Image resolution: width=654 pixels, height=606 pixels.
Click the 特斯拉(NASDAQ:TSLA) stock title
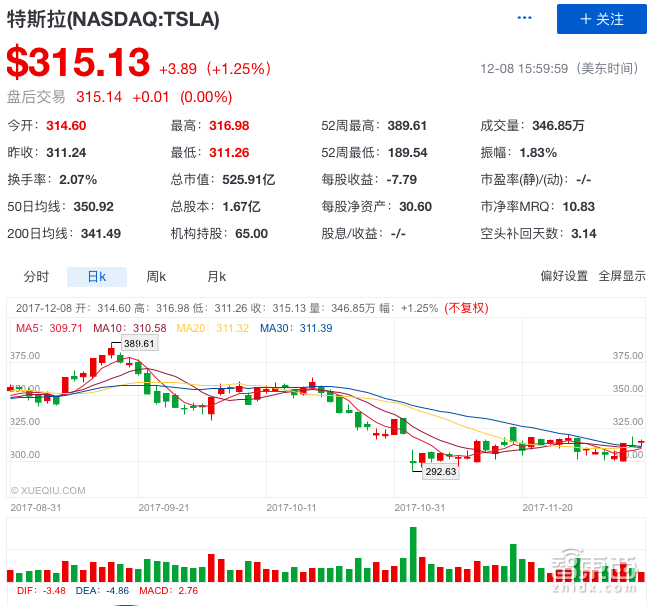click(x=113, y=20)
